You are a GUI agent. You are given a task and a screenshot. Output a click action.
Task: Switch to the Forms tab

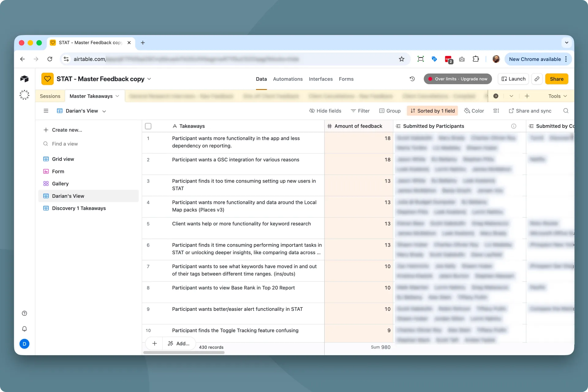[346, 79]
